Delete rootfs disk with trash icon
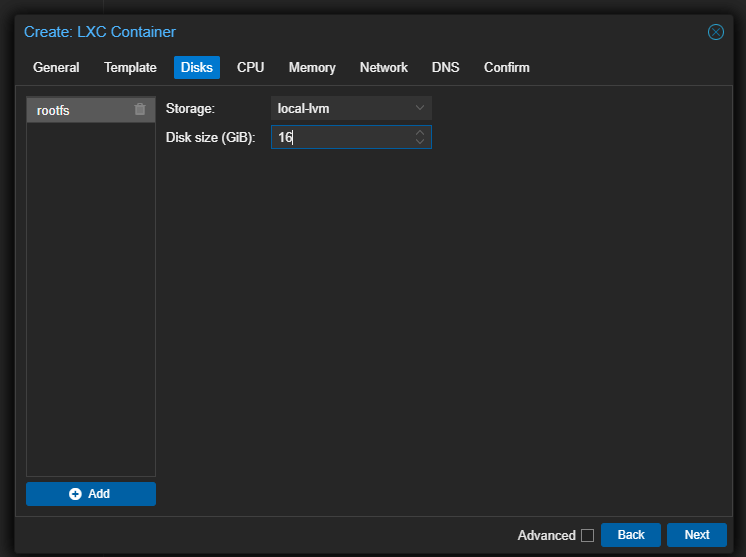The width and height of the screenshot is (746, 557). [140, 109]
